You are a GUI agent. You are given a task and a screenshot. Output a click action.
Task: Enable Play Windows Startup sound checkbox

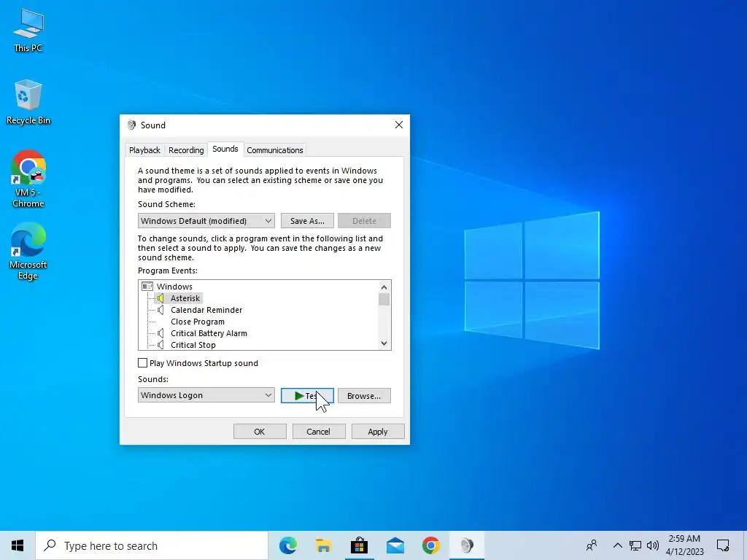point(142,363)
